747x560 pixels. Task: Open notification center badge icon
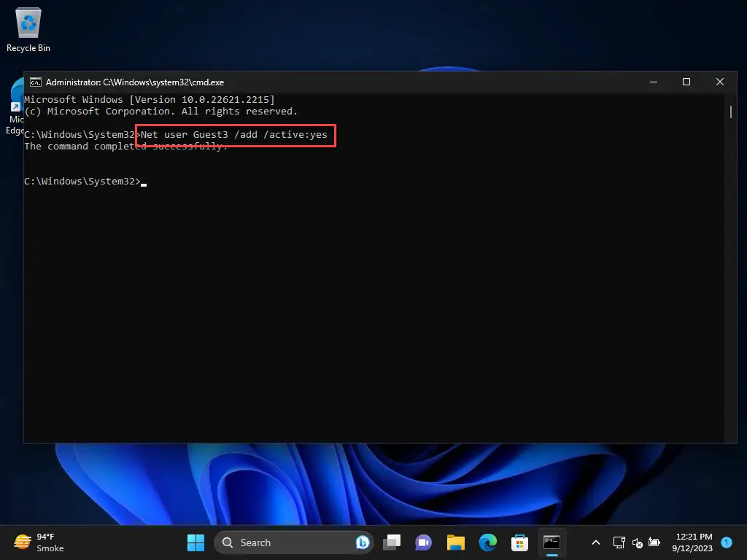pyautogui.click(x=727, y=542)
